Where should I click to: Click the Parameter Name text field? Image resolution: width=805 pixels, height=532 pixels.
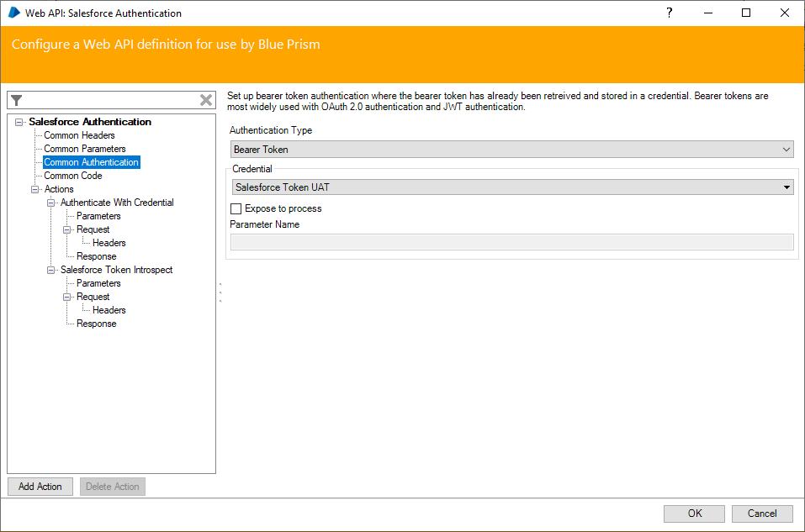click(511, 242)
